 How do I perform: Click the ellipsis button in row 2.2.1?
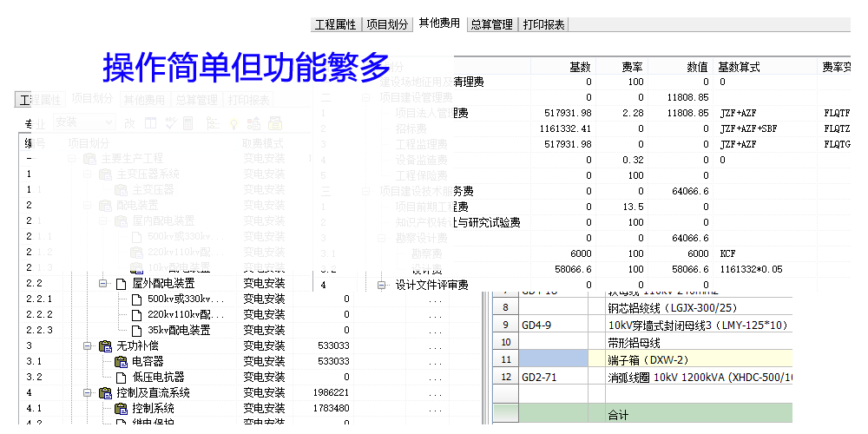click(435, 301)
